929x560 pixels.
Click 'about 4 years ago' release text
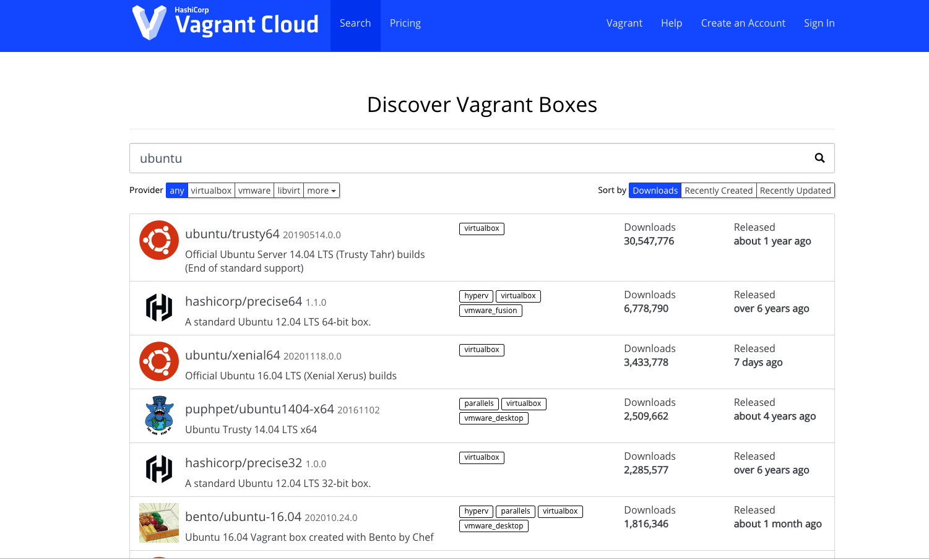coord(775,416)
